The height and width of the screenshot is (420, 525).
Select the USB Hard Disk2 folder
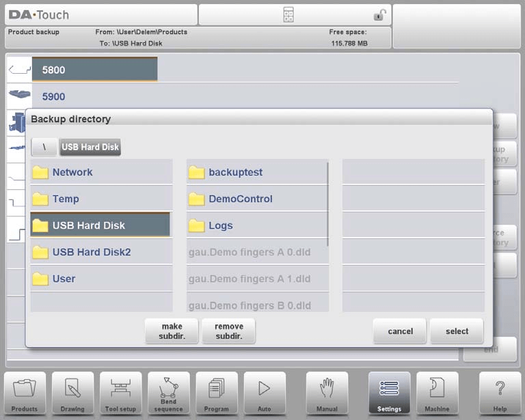click(100, 252)
